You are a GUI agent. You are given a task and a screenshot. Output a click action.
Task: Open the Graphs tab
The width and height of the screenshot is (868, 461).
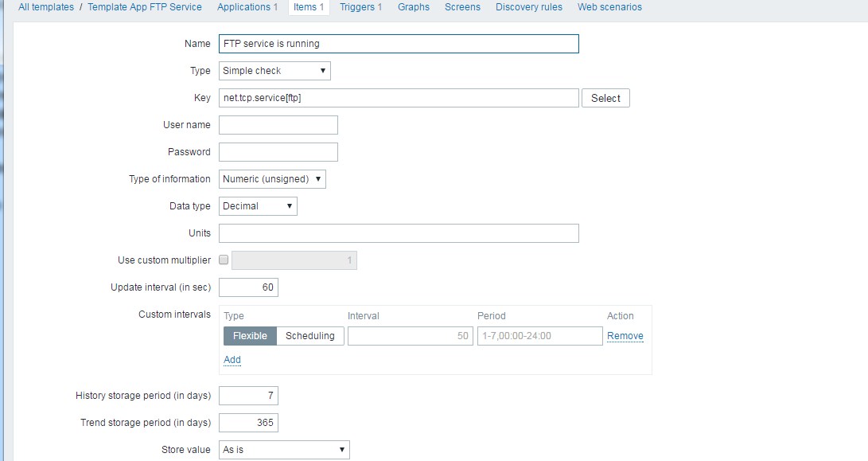(414, 7)
